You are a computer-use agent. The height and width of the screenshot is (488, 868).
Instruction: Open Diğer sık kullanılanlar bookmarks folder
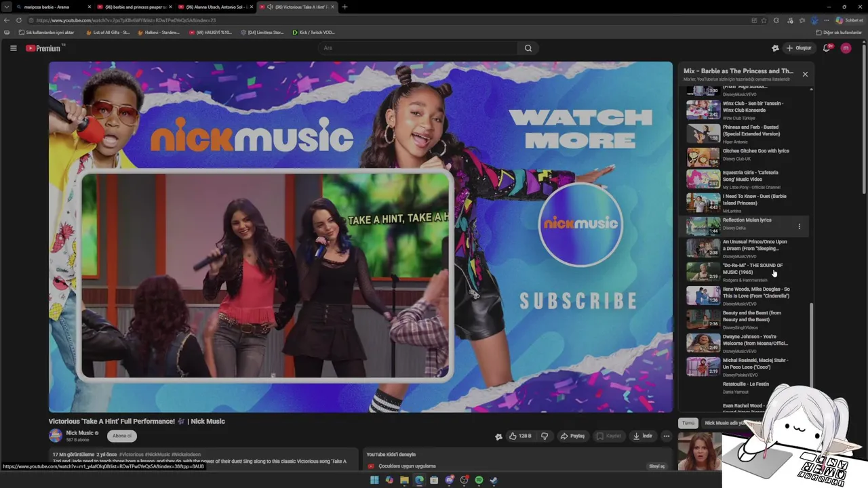[839, 32]
